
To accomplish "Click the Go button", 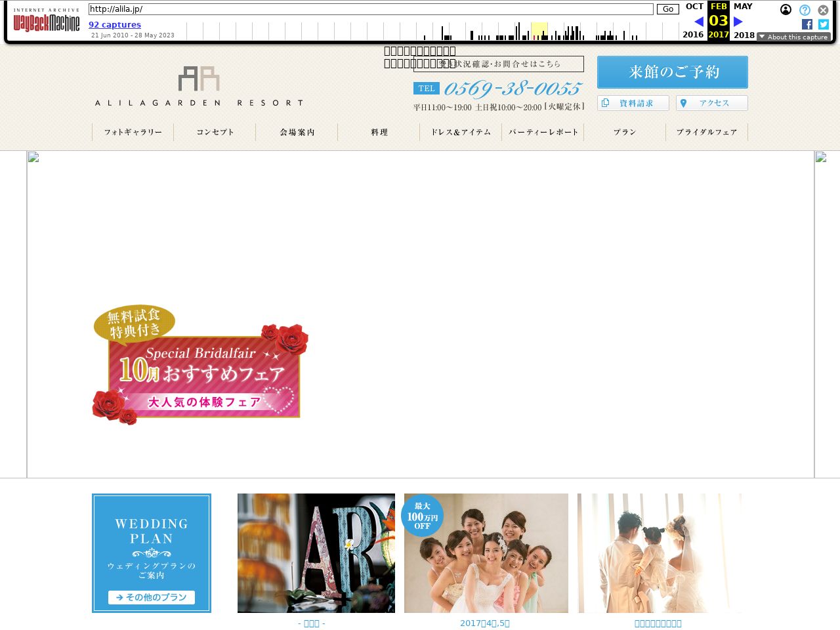I will click(668, 9).
